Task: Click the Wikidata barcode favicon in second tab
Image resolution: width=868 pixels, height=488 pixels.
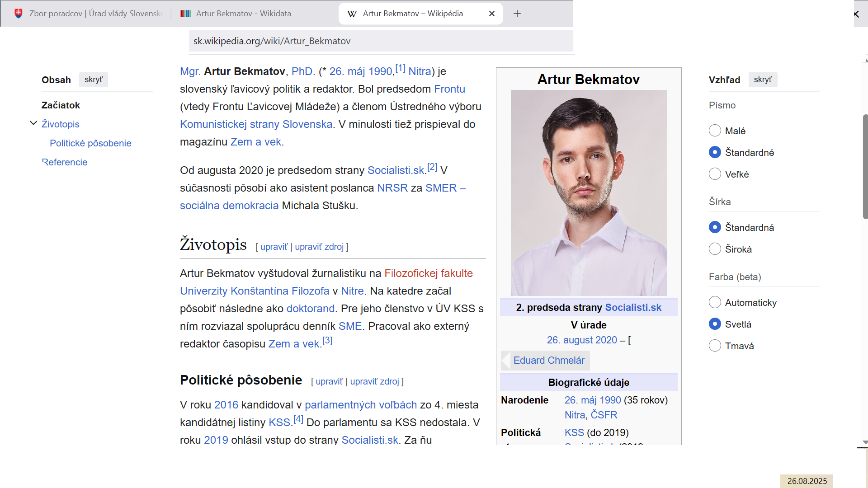Action: click(185, 14)
